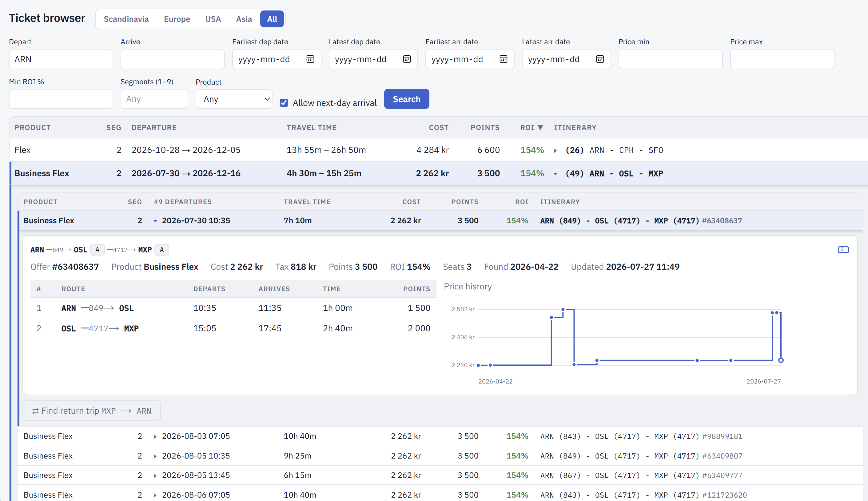The height and width of the screenshot is (501, 868).
Task: Expand the 2026-08-03 07:05 departure
Action: [155, 437]
